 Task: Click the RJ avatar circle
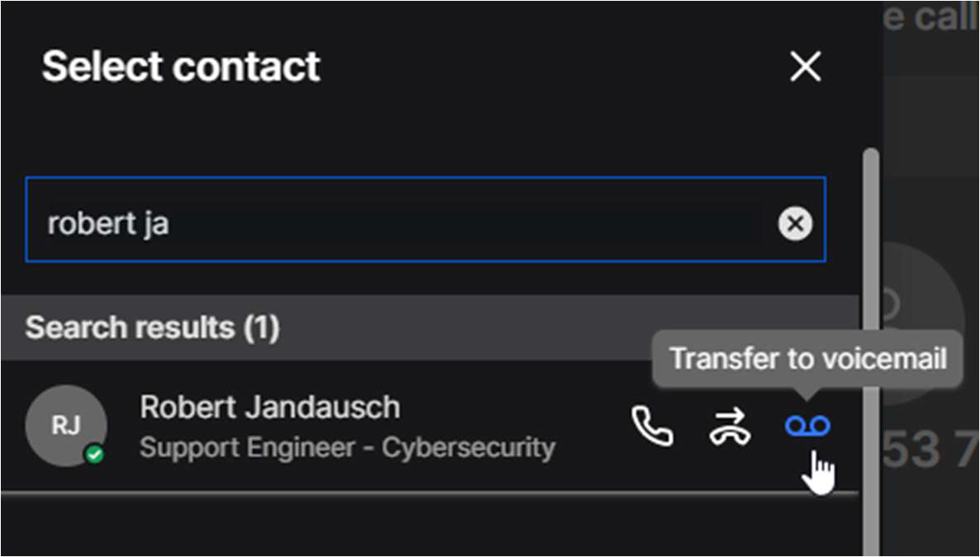click(x=66, y=426)
